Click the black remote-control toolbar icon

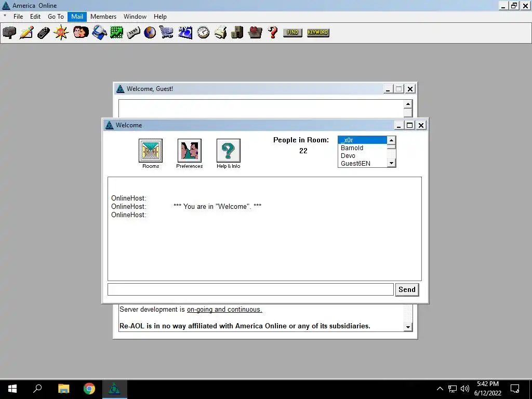(44, 33)
